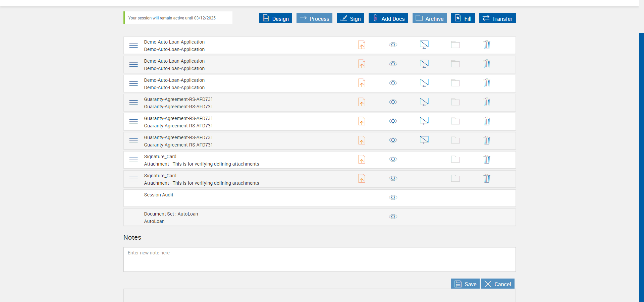This screenshot has height=302, width=644.
Task: Select the Sign toolbar button
Action: (x=350, y=18)
